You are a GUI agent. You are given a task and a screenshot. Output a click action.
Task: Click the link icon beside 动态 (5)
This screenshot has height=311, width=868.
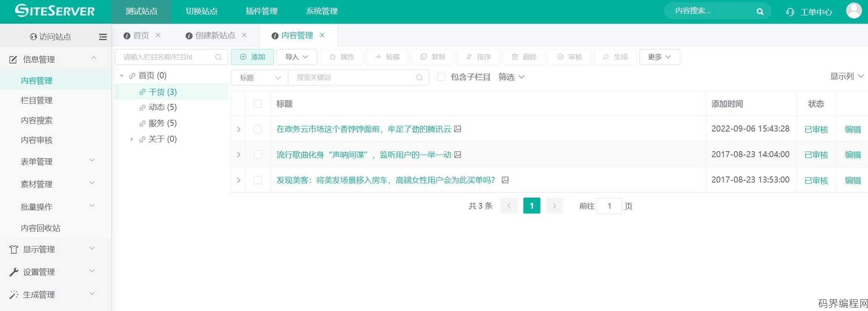(x=142, y=107)
